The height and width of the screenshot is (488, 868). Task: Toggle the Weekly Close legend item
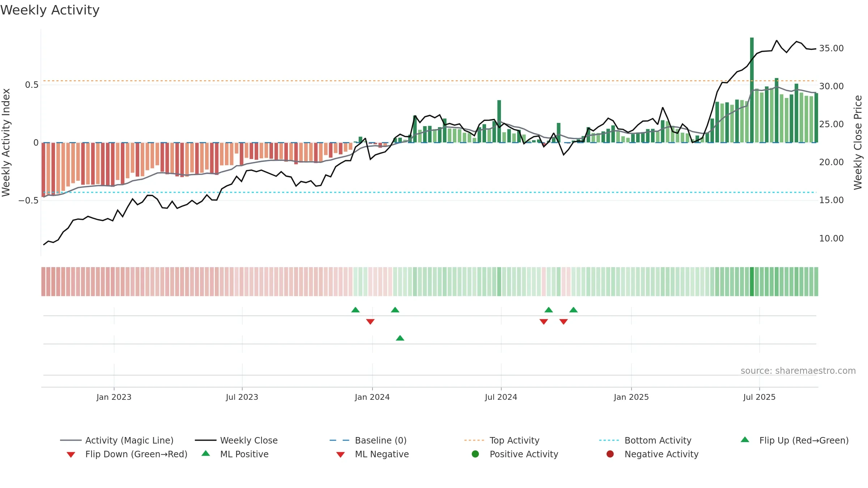(x=236, y=440)
